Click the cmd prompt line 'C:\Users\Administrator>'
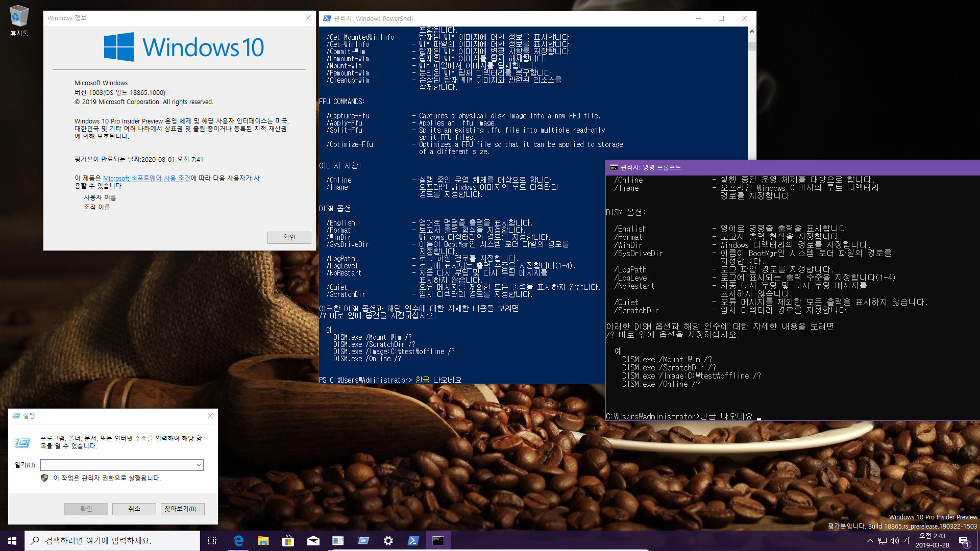 click(652, 416)
